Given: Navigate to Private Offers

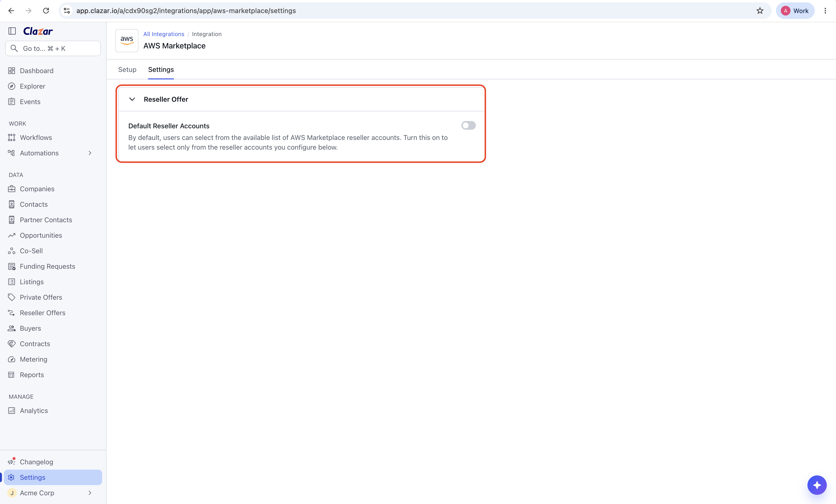Looking at the screenshot, I should (x=41, y=297).
